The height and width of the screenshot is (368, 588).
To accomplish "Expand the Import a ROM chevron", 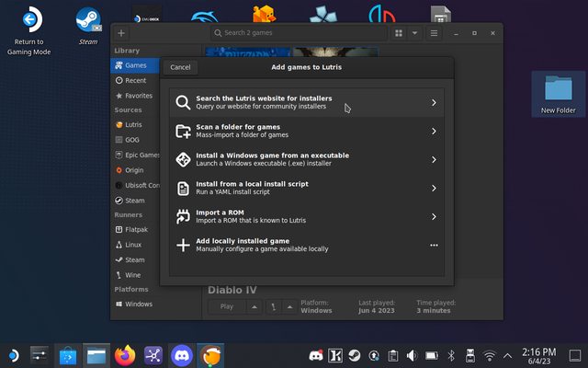I will click(434, 216).
